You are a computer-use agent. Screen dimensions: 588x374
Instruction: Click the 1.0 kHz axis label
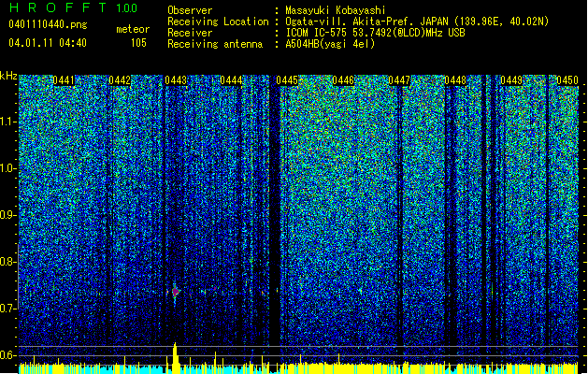8,168
